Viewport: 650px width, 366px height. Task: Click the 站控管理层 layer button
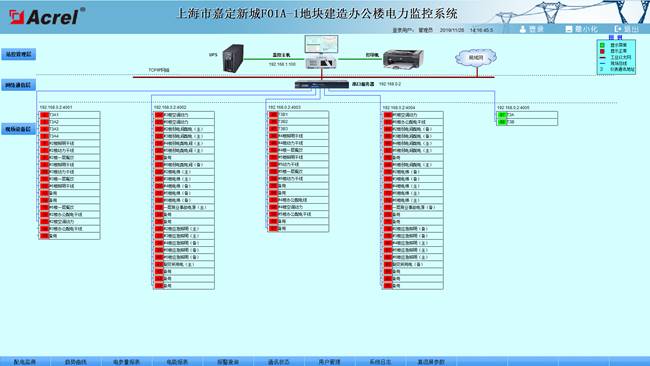[x=18, y=54]
